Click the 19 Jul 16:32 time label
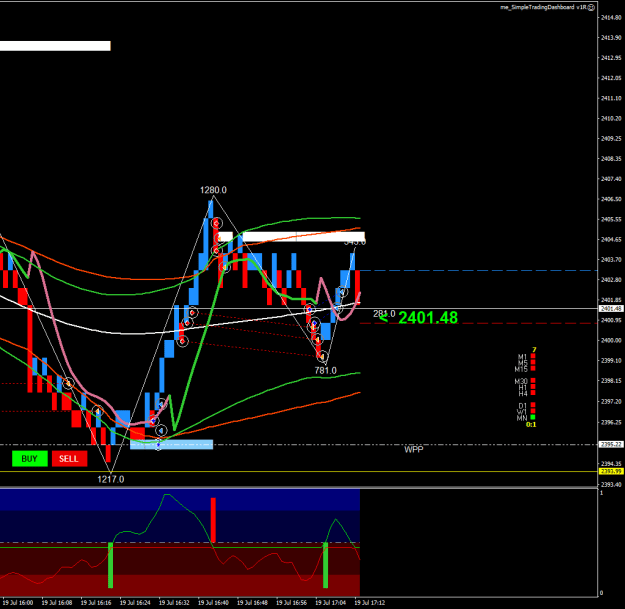Viewport: 625px width, 609px height. coord(174,603)
